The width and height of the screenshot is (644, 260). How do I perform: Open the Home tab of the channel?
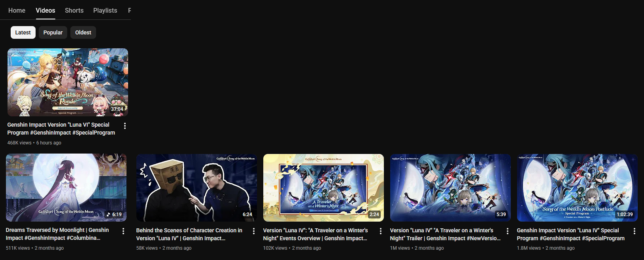pos(17,10)
